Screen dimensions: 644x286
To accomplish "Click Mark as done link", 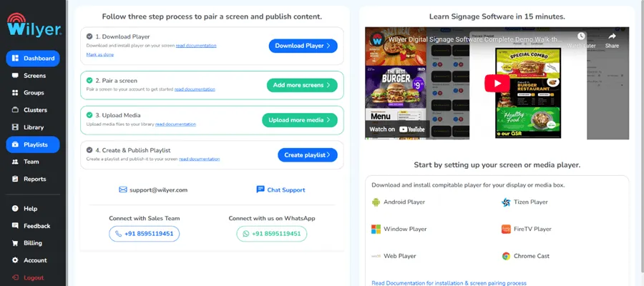I will pyautogui.click(x=99, y=54).
